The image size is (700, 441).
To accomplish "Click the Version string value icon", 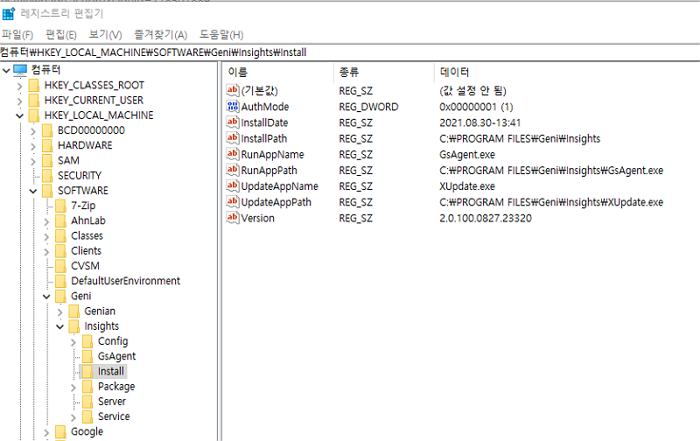I will pos(233,218).
